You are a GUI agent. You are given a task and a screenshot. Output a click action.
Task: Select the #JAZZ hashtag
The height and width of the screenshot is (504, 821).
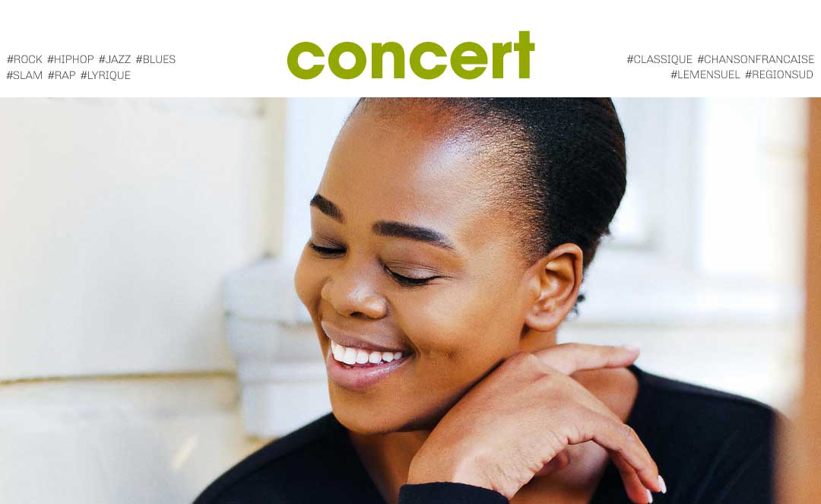115,59
